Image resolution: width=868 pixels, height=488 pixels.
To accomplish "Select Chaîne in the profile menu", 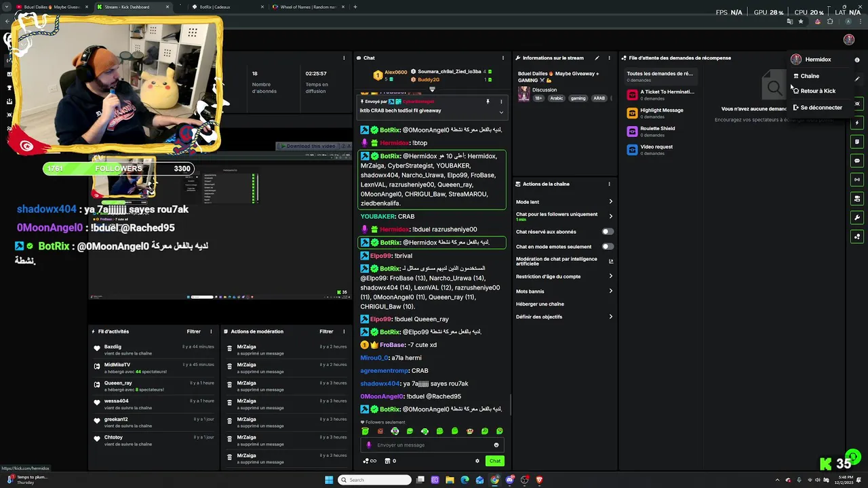I will pos(810,76).
